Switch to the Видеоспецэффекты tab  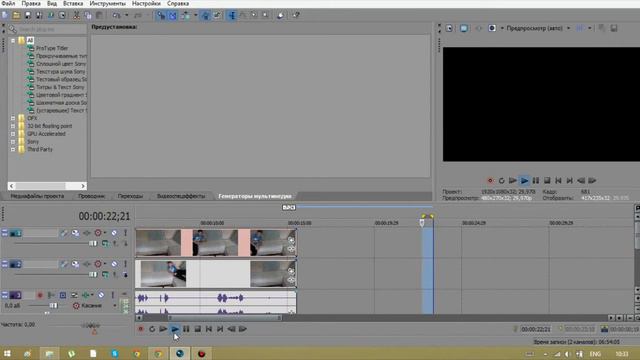click(x=181, y=196)
